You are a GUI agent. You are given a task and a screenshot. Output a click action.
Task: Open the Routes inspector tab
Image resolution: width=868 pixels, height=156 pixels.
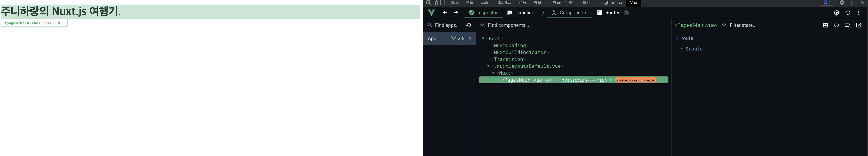click(x=608, y=12)
